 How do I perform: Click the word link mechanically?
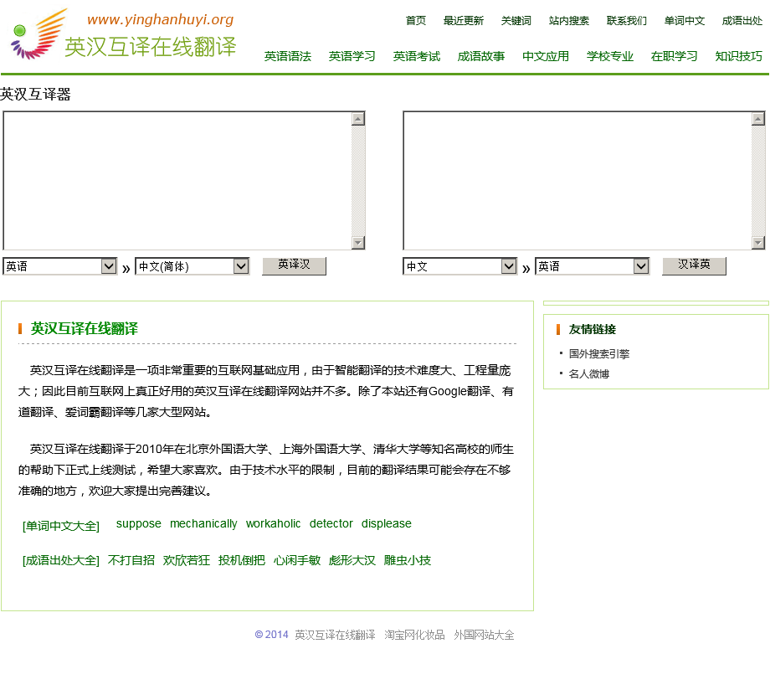point(203,523)
